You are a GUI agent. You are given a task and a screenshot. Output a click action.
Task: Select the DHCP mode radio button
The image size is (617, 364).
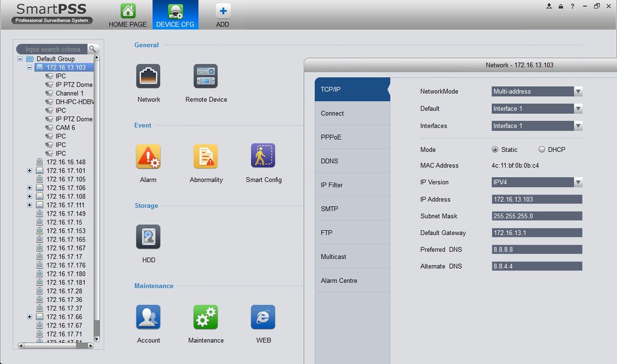542,149
